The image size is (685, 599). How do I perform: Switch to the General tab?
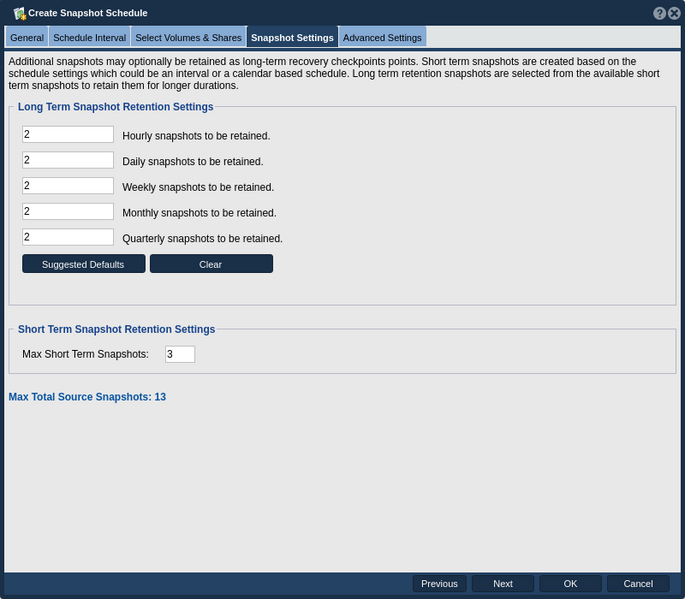coord(27,38)
